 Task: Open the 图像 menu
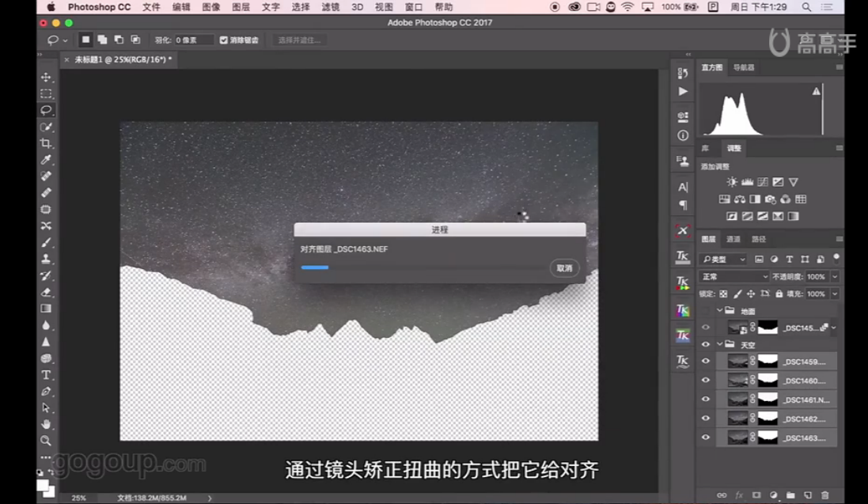pos(211,7)
